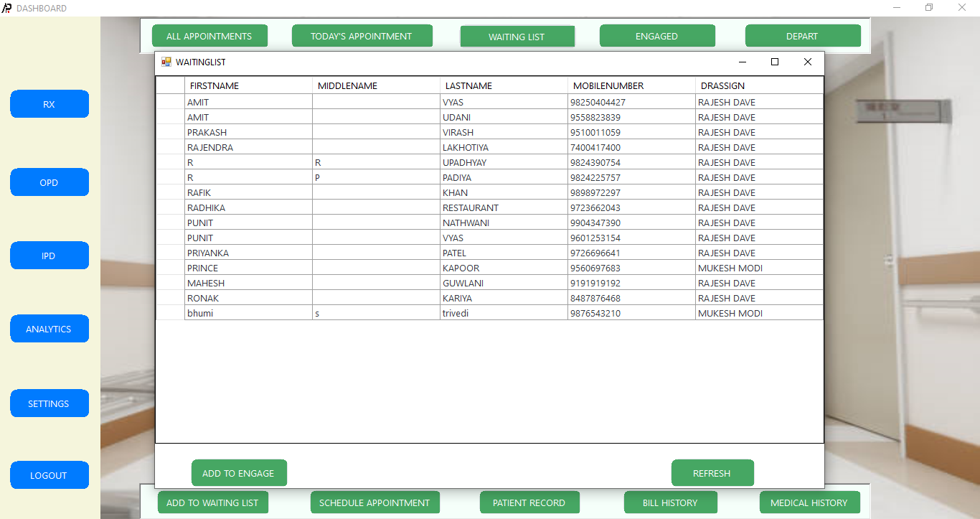Open the OPD section
Image resolution: width=980 pixels, height=519 pixels.
49,182
